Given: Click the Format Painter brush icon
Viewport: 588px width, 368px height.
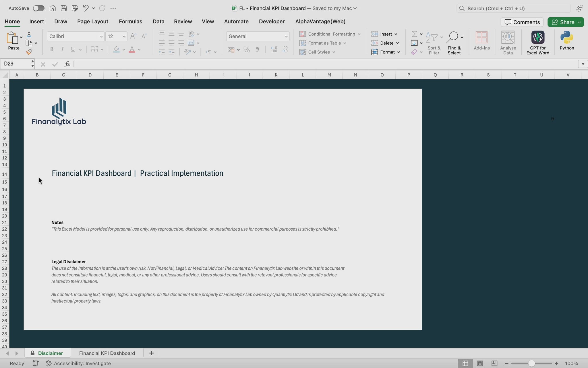Looking at the screenshot, I should [29, 52].
